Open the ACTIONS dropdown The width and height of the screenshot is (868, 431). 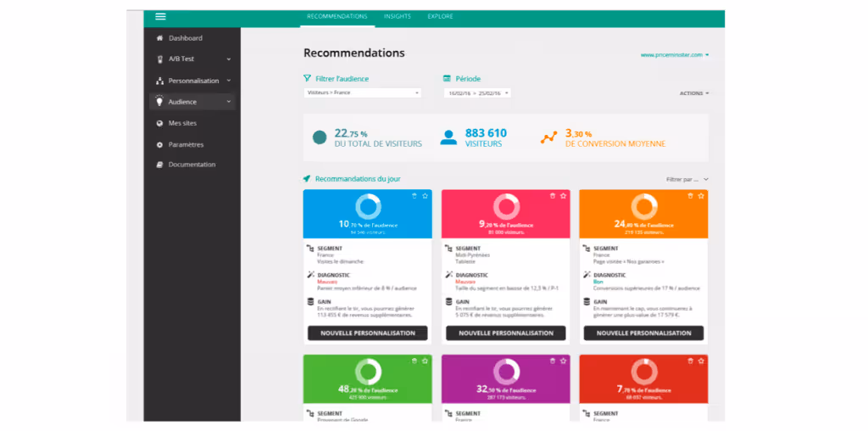[x=694, y=93]
